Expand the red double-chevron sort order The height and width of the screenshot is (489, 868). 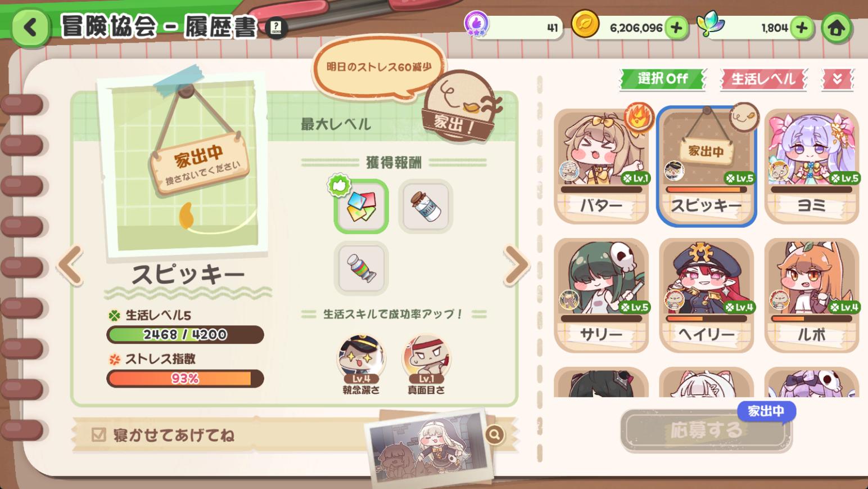pos(837,79)
